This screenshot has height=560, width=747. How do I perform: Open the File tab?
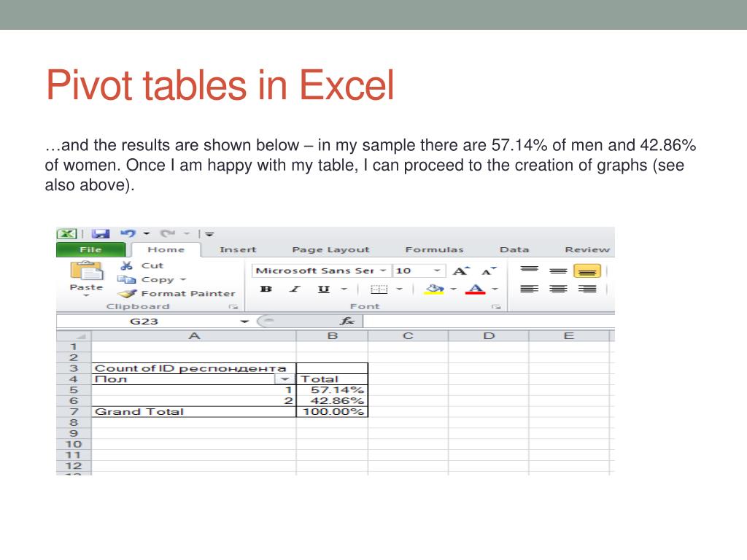[x=91, y=249]
